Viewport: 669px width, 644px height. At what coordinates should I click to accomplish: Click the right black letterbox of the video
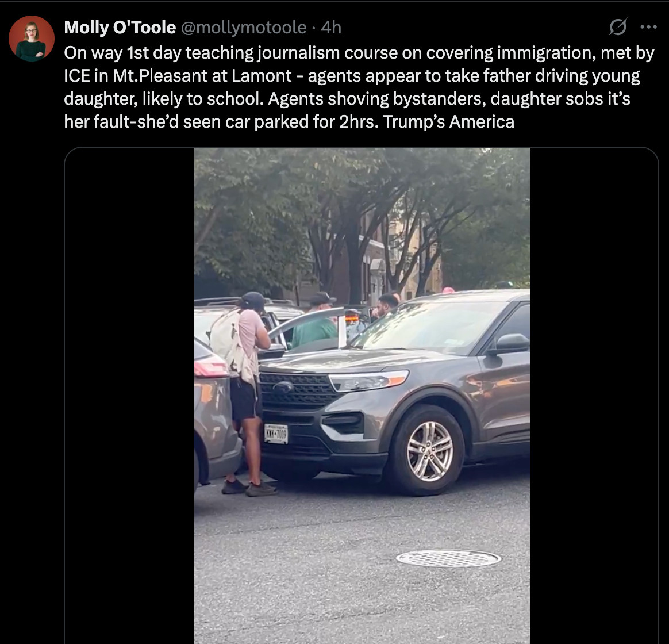coord(594,396)
